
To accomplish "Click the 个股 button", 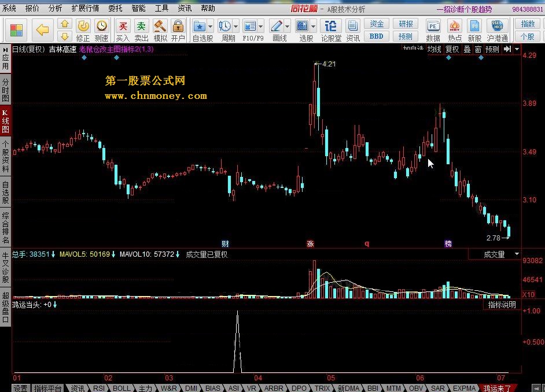I will 528,36.
